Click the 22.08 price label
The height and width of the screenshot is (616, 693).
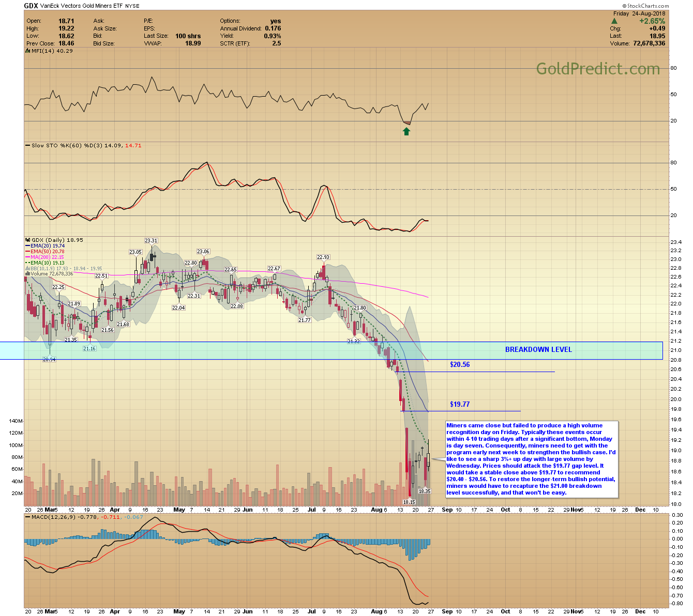tap(237, 306)
